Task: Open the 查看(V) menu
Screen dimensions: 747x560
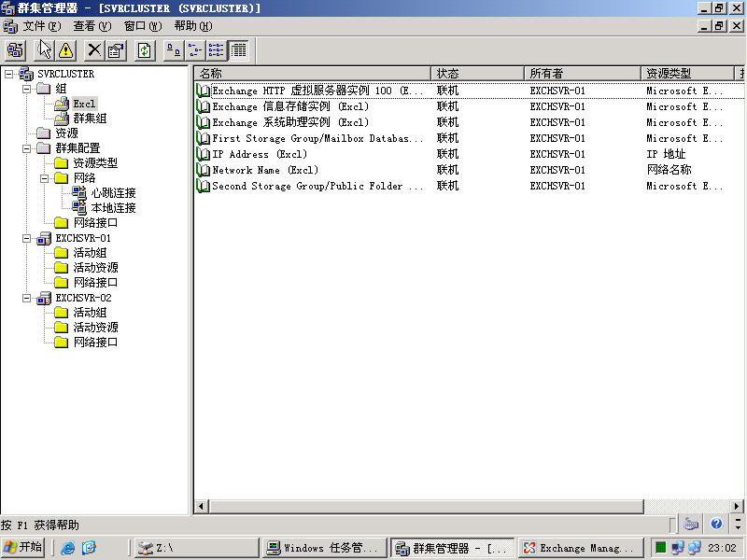Action: tap(92, 26)
